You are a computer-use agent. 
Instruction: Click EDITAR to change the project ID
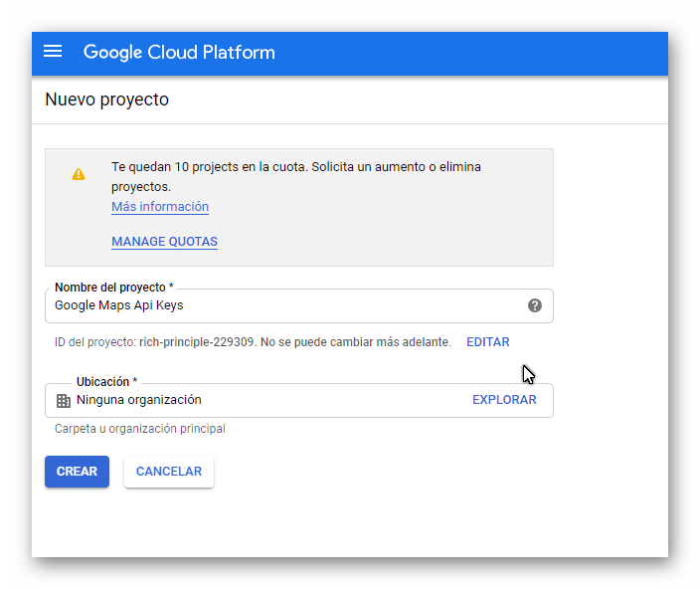click(x=488, y=342)
